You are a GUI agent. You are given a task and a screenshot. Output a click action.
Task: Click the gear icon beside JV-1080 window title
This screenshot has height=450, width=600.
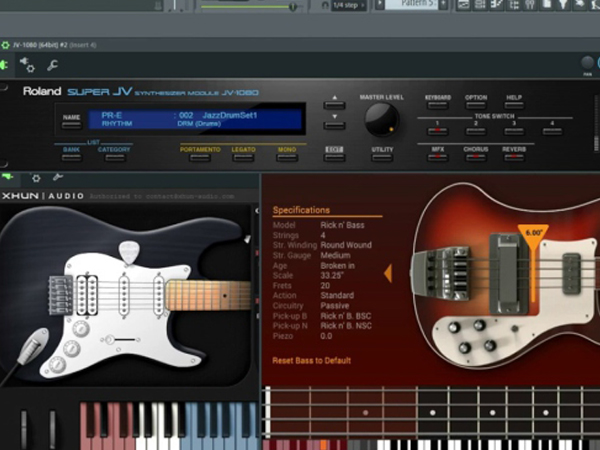pos(5,45)
